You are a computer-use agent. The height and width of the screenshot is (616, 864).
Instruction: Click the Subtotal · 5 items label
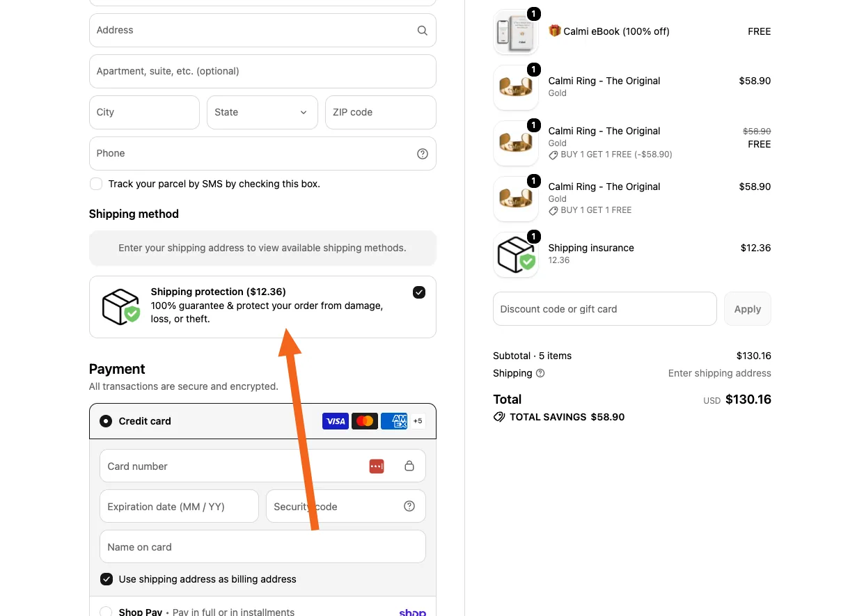(532, 356)
